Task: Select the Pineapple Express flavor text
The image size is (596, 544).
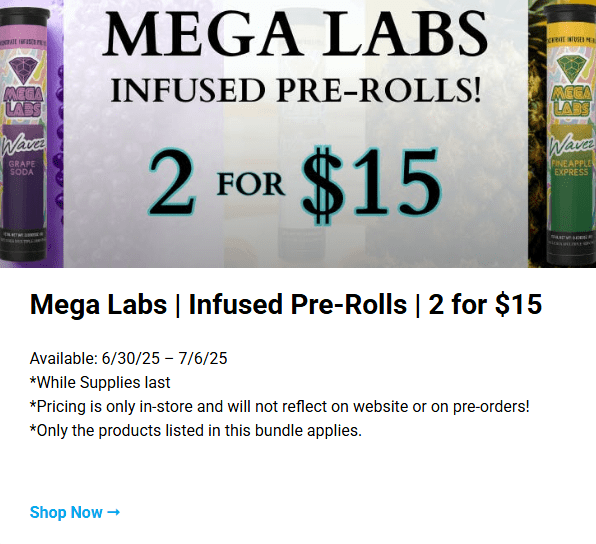Action: pyautogui.click(x=571, y=168)
